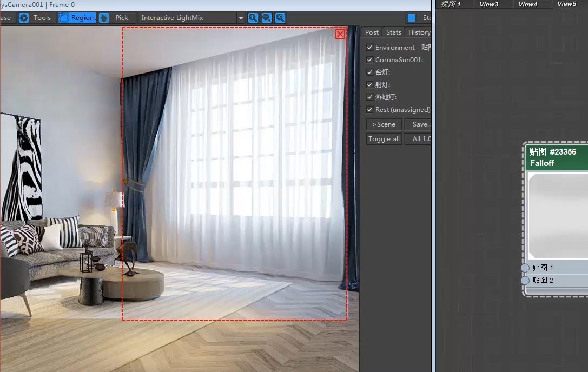Click the blue Stop square icon
Image resolution: width=588 pixels, height=372 pixels.
[412, 18]
